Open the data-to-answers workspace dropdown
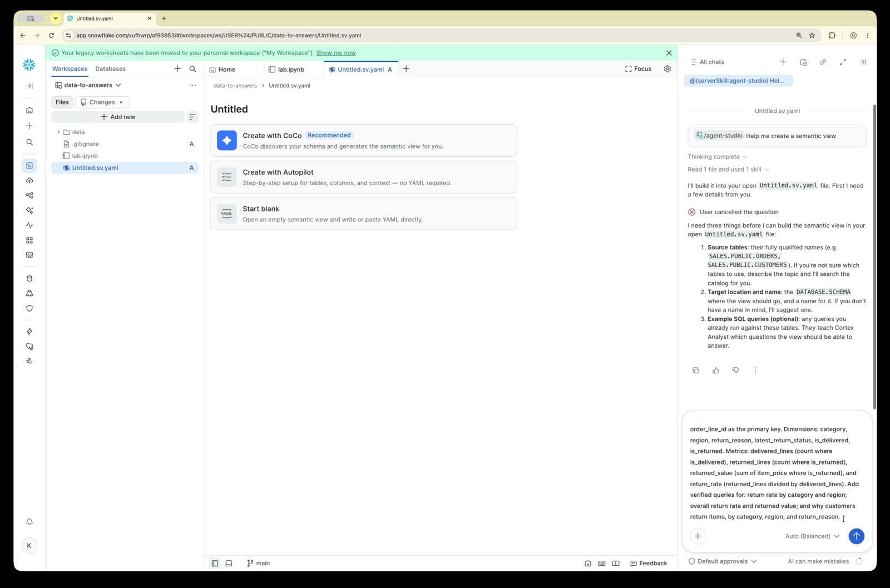The image size is (890, 588). [88, 85]
